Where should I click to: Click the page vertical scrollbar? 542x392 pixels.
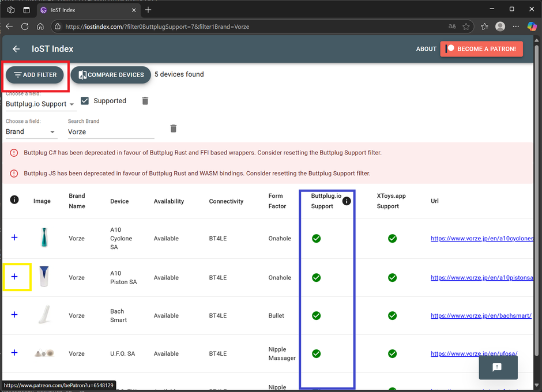(536, 201)
